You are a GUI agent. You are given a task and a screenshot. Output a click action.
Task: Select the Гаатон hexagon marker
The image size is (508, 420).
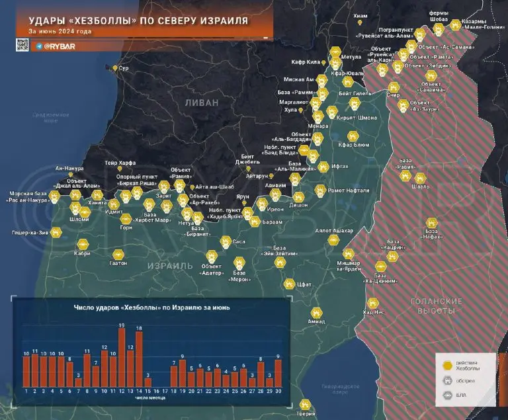(x=118, y=254)
